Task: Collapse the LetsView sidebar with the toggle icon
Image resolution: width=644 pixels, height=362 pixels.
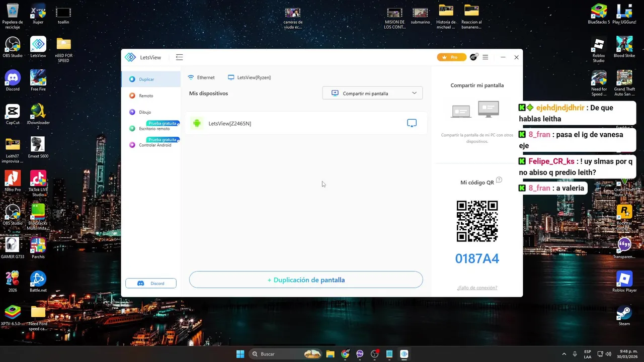Action: [179, 57]
